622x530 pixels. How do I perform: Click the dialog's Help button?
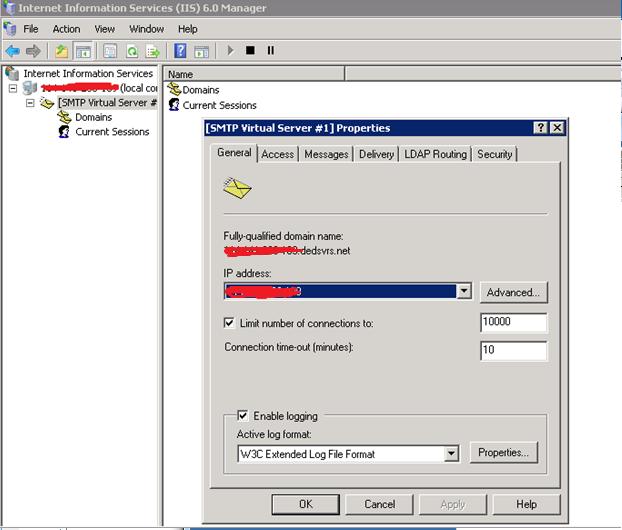pyautogui.click(x=526, y=505)
